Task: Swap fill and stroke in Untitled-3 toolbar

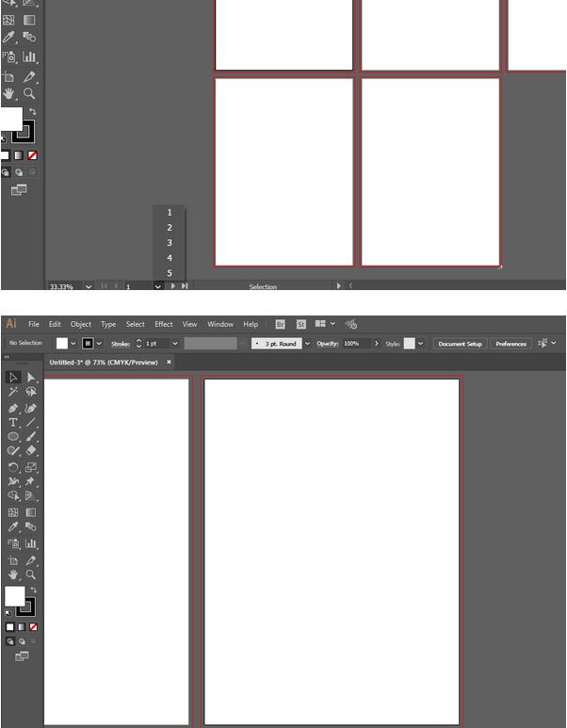Action: tap(33, 590)
